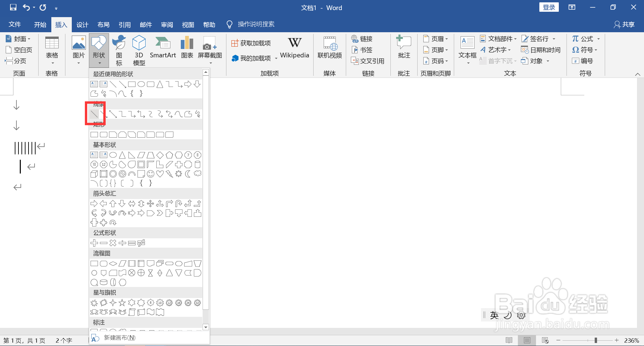The image size is (644, 346).
Task: Insert a Comment (批注)
Action: [404, 48]
